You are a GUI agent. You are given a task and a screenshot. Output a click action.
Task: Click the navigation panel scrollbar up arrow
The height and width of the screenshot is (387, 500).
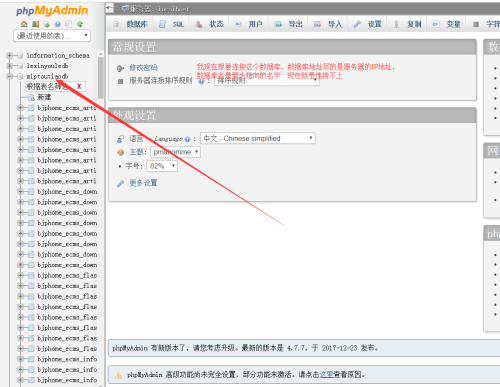pyautogui.click(x=100, y=54)
